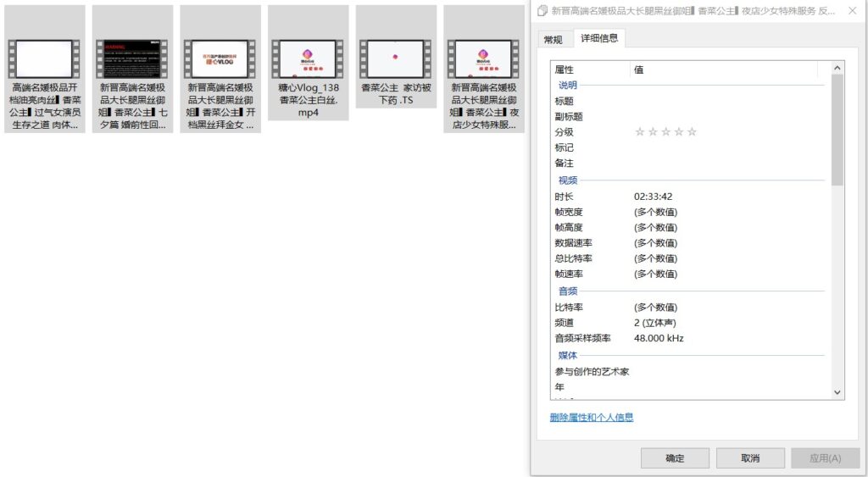The image size is (868, 477).
Task: Select the video thumbnail showing the VLOG title
Action: [x=220, y=59]
